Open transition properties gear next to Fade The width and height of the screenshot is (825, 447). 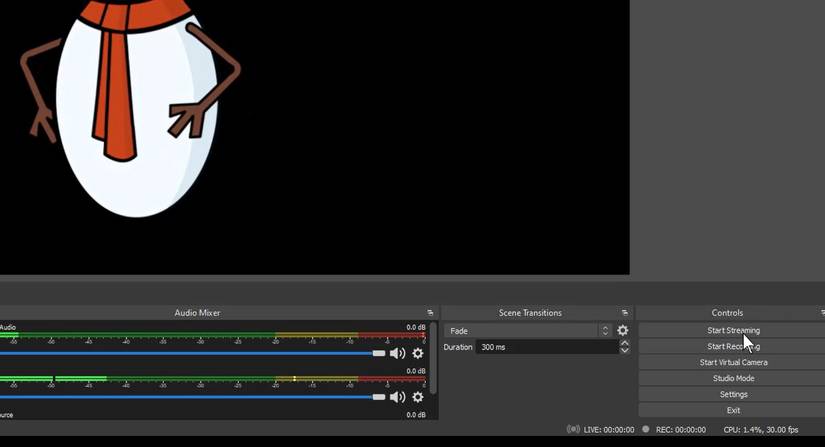click(x=622, y=330)
